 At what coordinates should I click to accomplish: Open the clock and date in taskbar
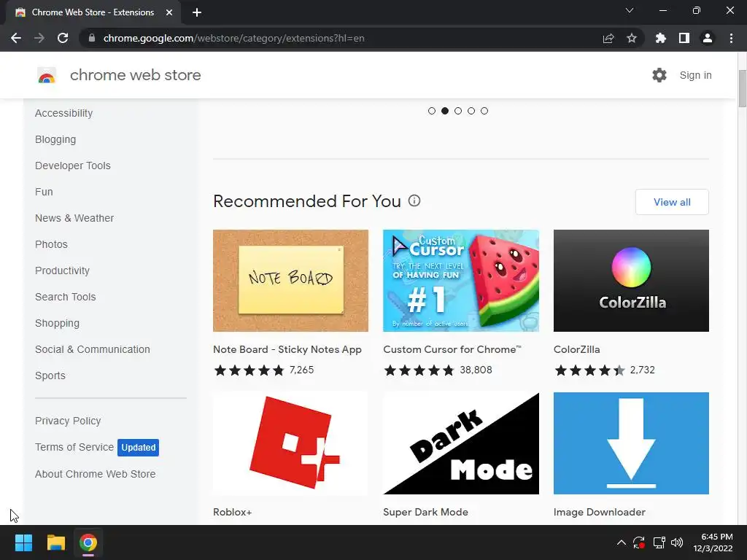pyautogui.click(x=713, y=542)
